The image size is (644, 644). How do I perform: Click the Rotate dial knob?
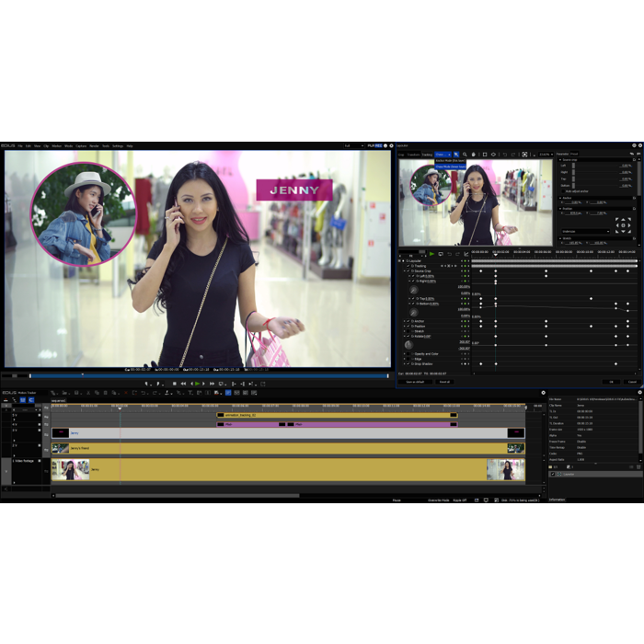pos(408,345)
